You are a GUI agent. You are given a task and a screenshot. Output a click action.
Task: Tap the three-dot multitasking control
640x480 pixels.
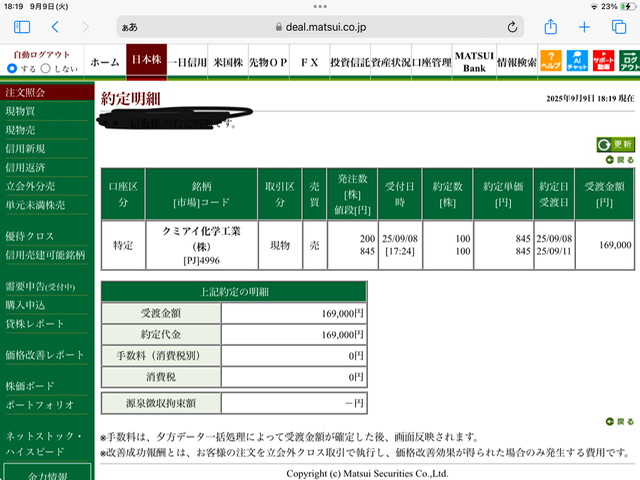tap(320, 7)
